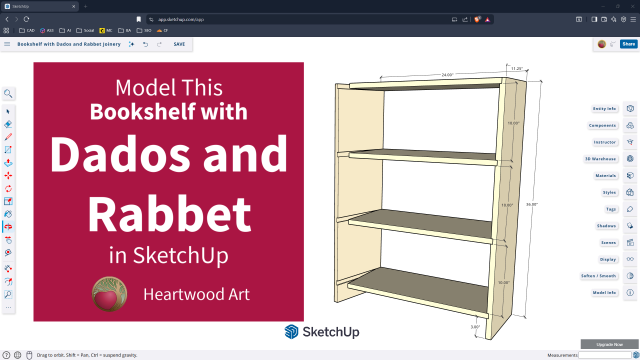Select the Move tool
The width and height of the screenshot is (640, 360).
point(8,176)
